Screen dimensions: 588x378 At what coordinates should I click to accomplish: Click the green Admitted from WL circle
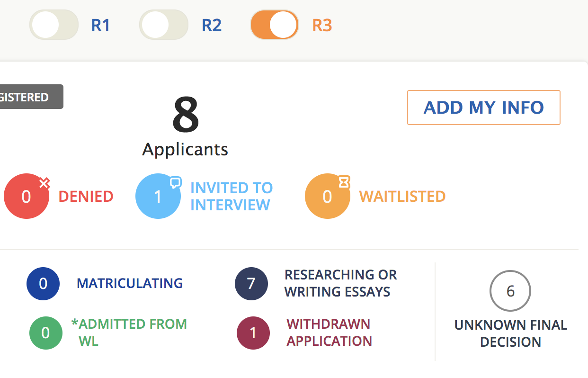click(46, 333)
